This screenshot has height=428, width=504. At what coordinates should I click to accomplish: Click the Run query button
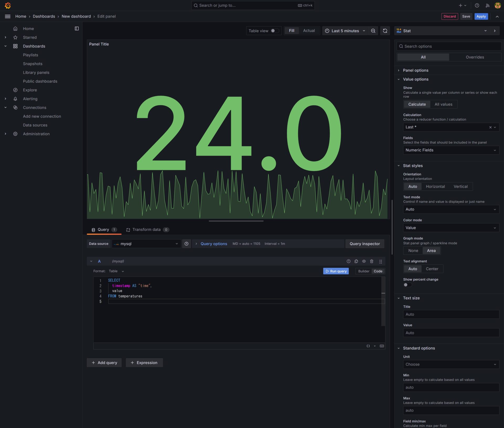[x=336, y=271]
